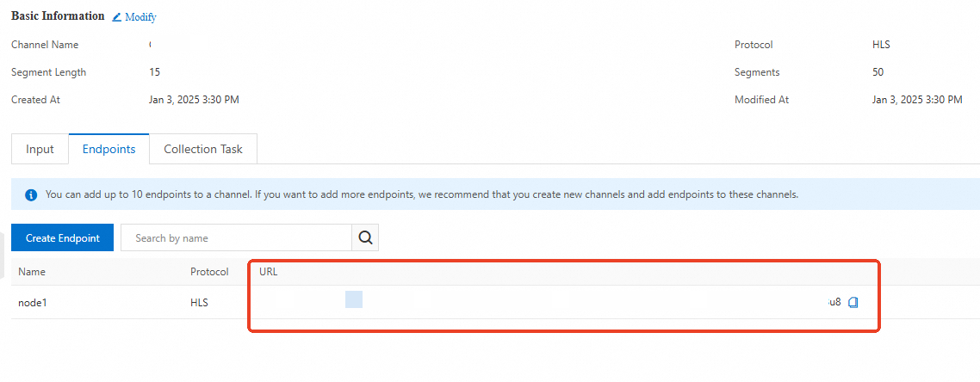Click the Created At date value

194,99
